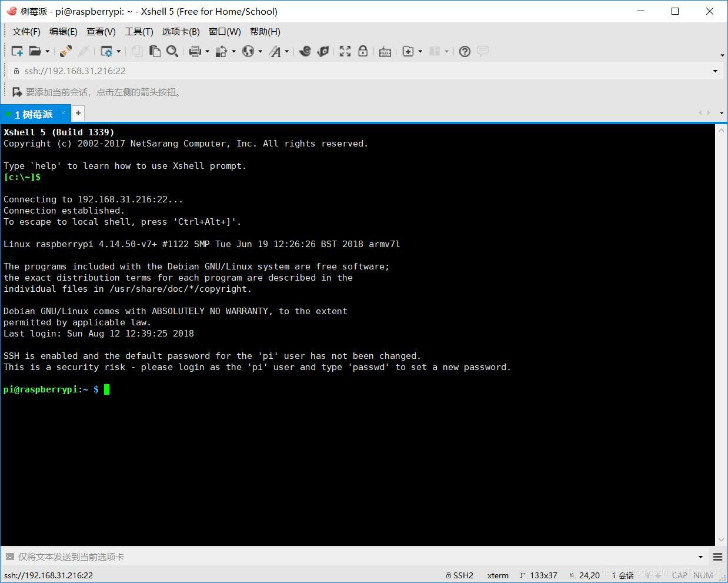Open the 选项卡(B) menu
The image size is (728, 583).
[x=181, y=32]
